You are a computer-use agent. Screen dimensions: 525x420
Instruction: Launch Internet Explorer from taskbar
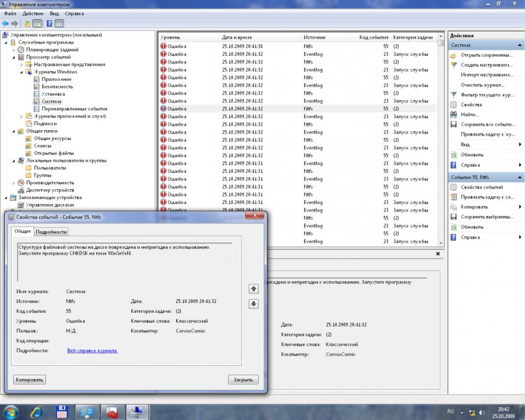click(x=37, y=412)
